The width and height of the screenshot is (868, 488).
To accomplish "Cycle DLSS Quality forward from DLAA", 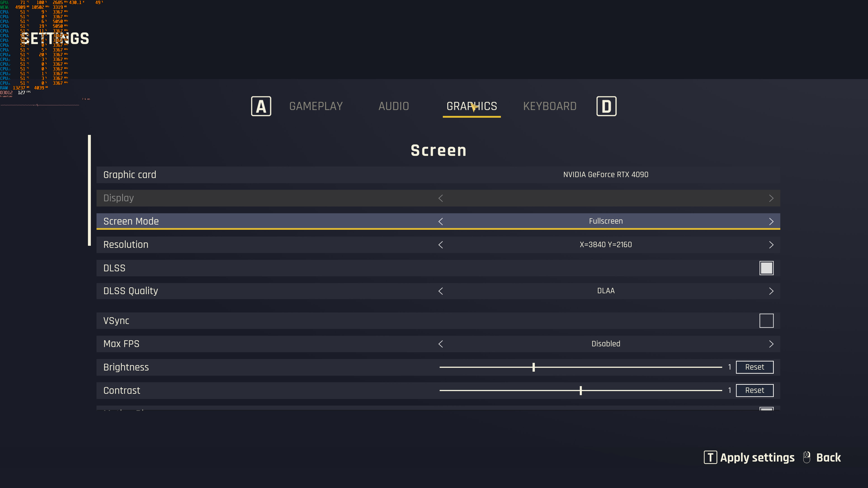I will click(x=771, y=291).
